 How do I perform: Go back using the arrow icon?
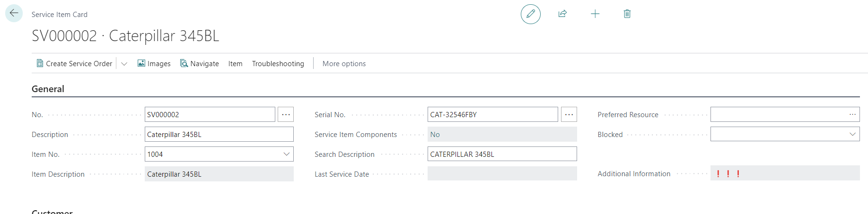14,13
